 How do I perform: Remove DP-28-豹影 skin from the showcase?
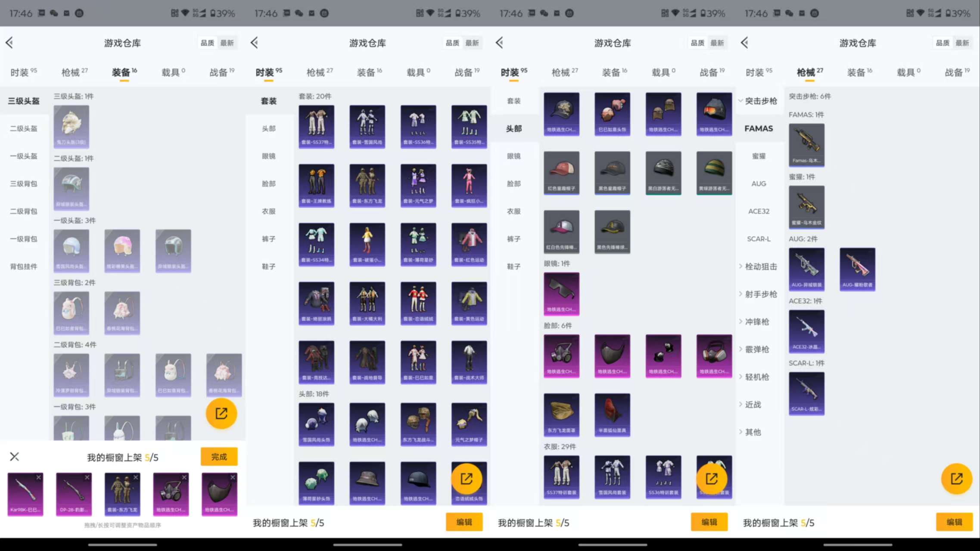(x=88, y=477)
